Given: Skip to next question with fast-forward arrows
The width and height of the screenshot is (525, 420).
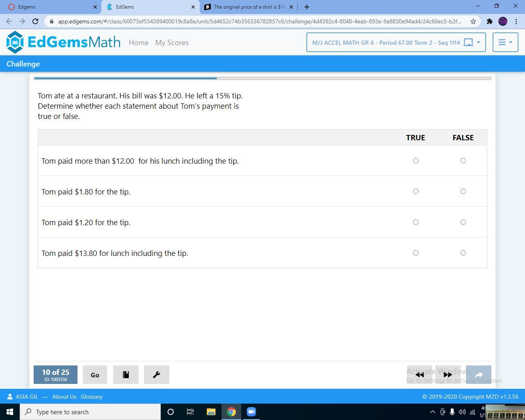Looking at the screenshot, I should 447,375.
